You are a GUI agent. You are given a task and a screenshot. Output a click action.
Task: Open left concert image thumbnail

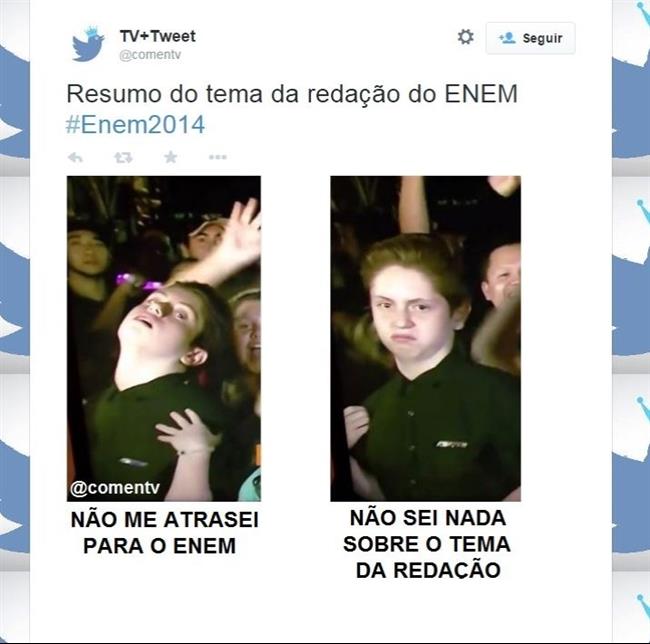coord(164,339)
